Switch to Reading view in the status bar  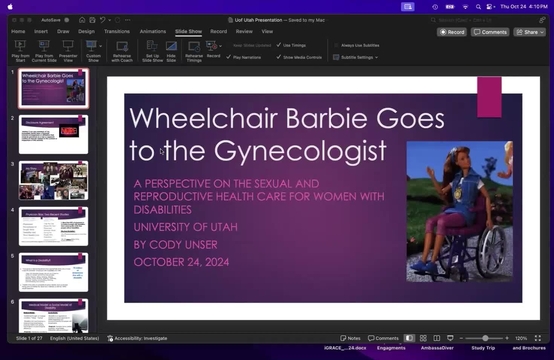point(437,338)
